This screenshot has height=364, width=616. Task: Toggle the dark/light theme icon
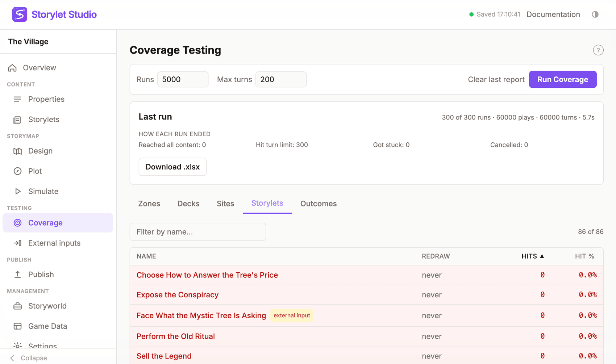pos(595,14)
